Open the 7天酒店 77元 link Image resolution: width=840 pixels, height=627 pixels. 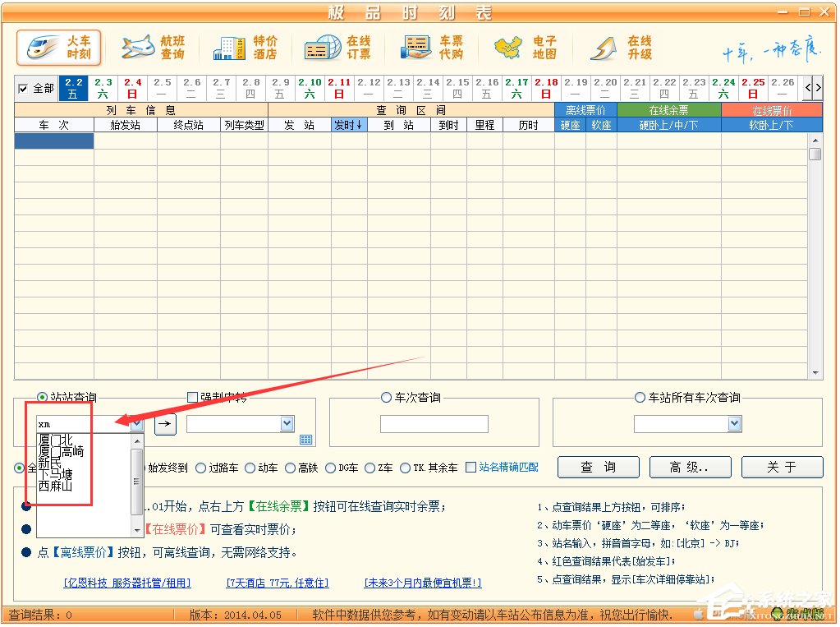click(278, 583)
